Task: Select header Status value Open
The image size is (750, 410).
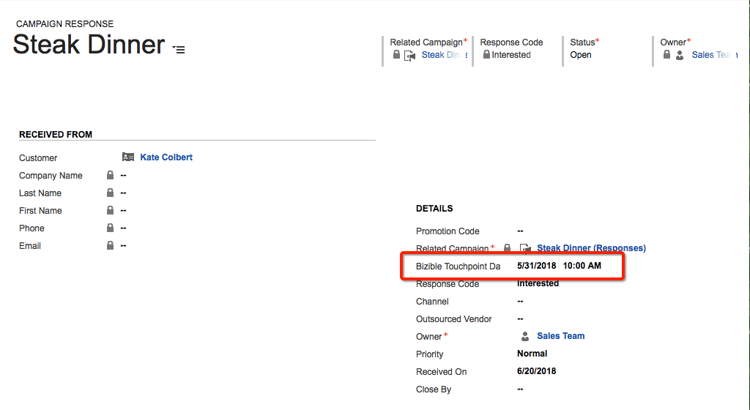Action: click(x=581, y=55)
